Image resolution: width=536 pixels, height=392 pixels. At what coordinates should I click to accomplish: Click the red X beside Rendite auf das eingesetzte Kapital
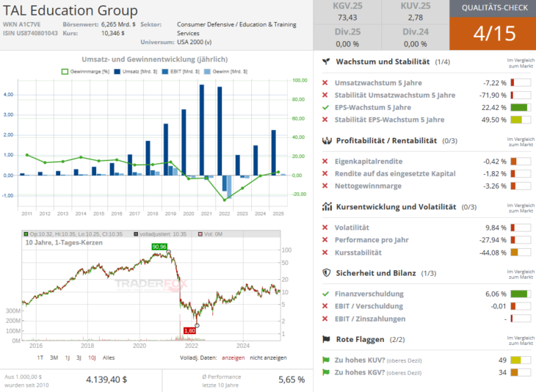pos(325,174)
